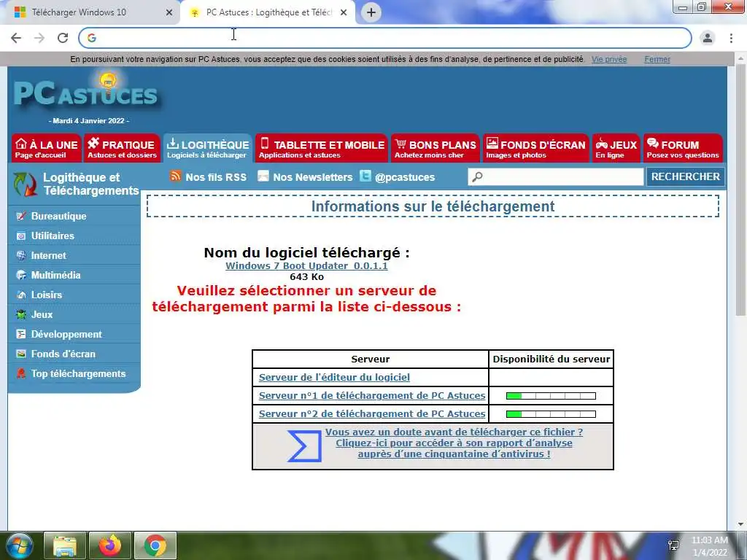Open the Loisirs category
This screenshot has width=747, height=560.
point(46,295)
